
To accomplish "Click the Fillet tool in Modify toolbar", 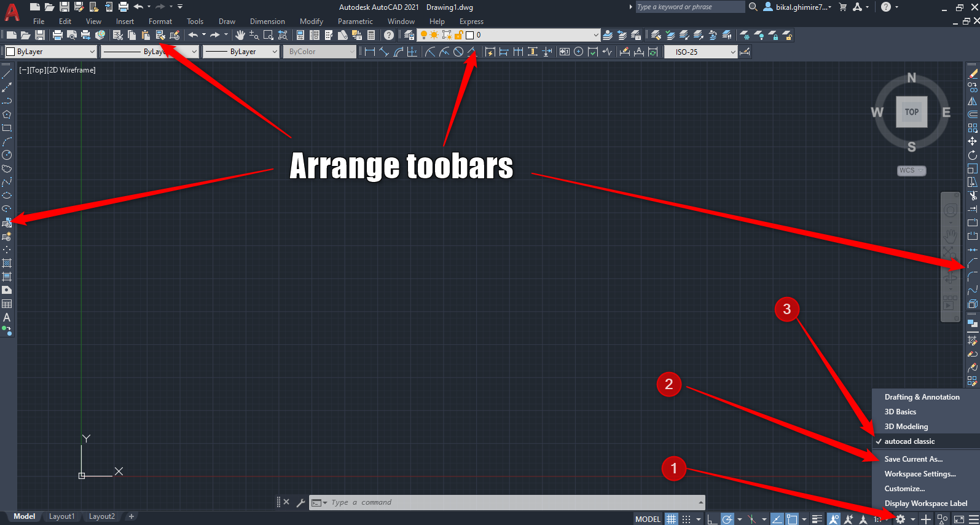I will [x=973, y=277].
